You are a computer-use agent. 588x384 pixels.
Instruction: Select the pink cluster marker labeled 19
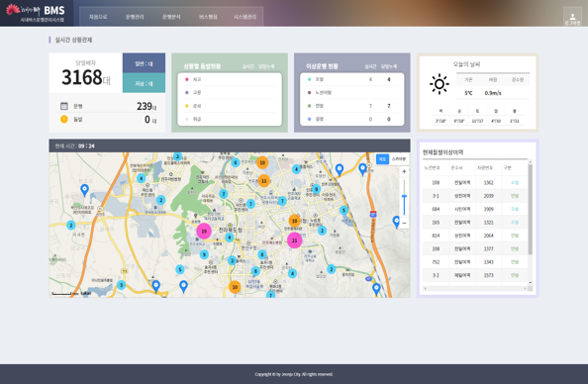point(204,231)
